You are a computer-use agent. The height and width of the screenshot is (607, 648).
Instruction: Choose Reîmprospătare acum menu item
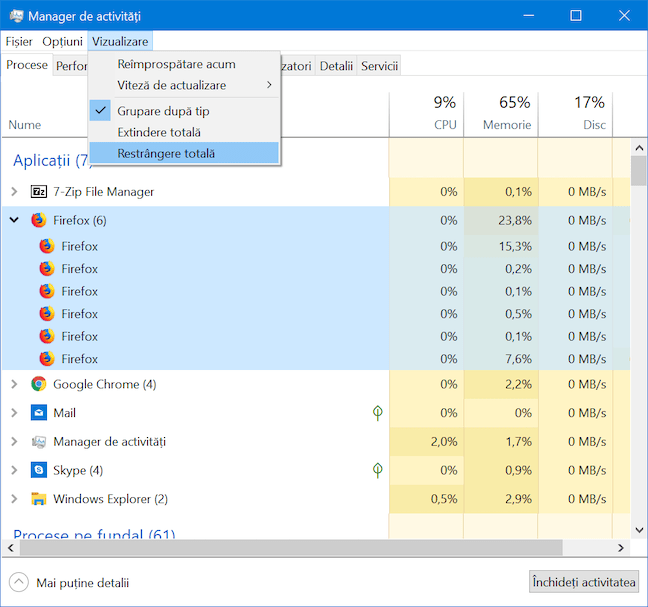click(x=184, y=64)
